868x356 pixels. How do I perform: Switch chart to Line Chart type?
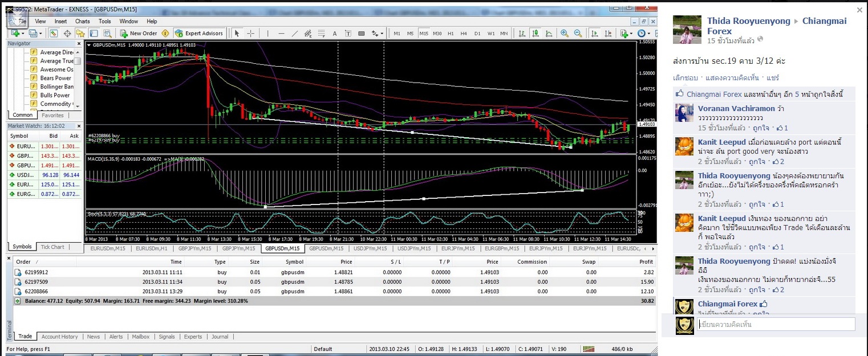click(x=549, y=33)
